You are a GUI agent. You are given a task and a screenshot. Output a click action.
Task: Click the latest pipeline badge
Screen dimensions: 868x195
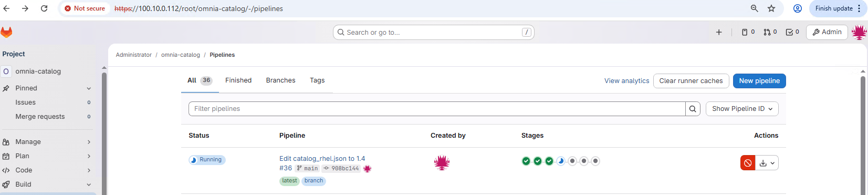coord(289,181)
